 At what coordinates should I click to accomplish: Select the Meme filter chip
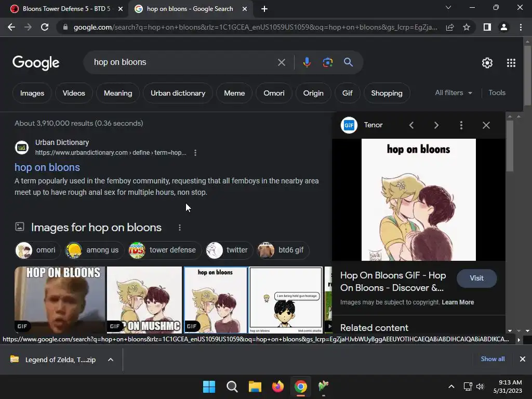coord(234,93)
